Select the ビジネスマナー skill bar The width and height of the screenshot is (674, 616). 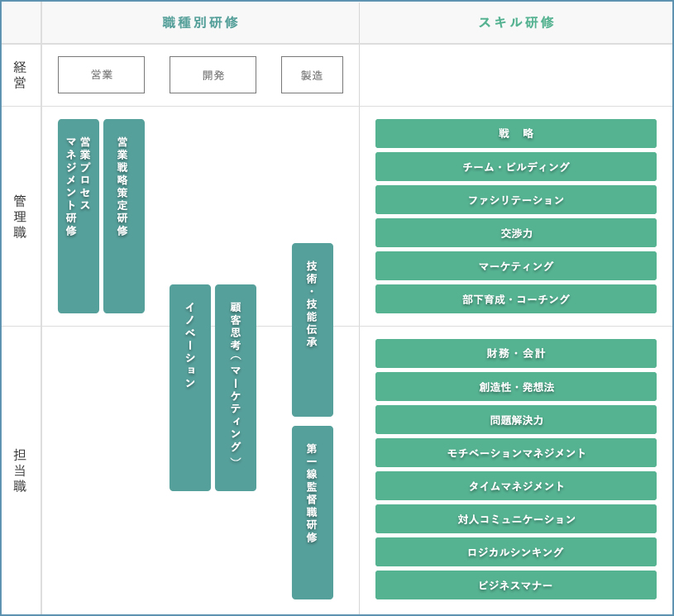(516, 585)
